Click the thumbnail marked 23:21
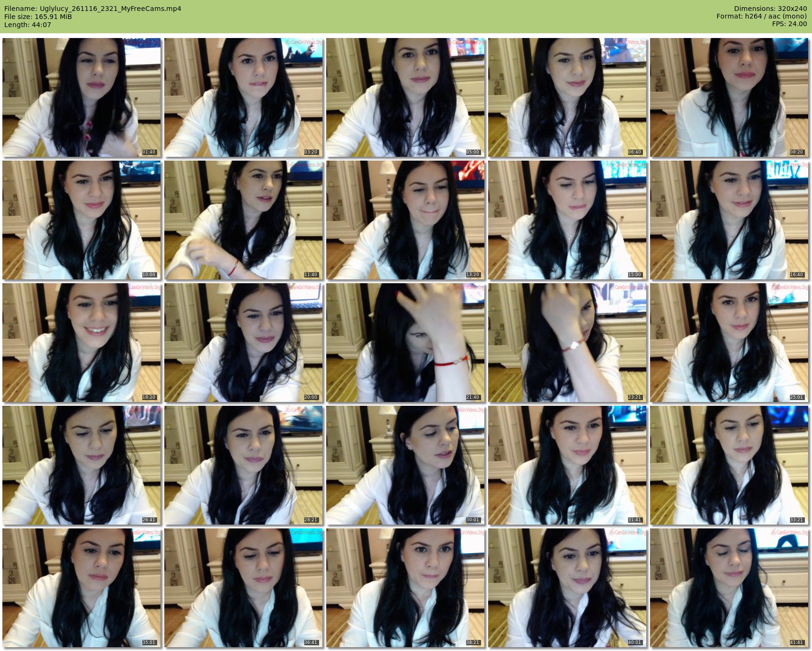 pyautogui.click(x=567, y=343)
